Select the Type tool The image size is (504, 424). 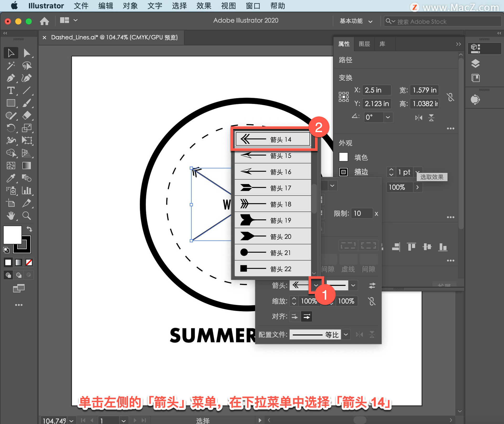click(11, 91)
